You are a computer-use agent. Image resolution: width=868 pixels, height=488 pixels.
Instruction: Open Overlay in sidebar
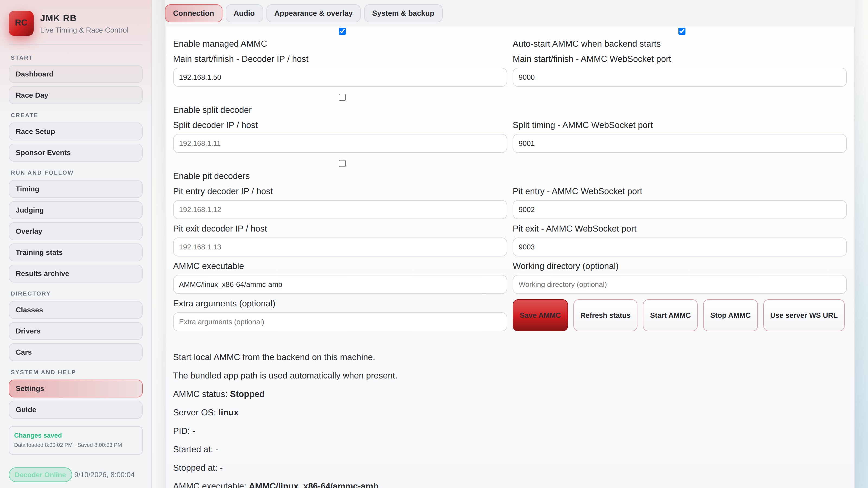[75, 231]
